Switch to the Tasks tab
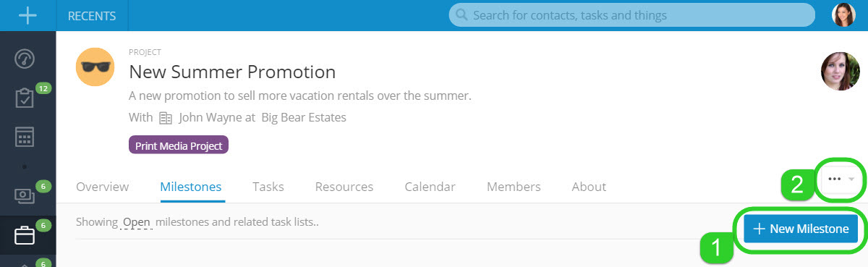Image resolution: width=868 pixels, height=267 pixels. [268, 187]
